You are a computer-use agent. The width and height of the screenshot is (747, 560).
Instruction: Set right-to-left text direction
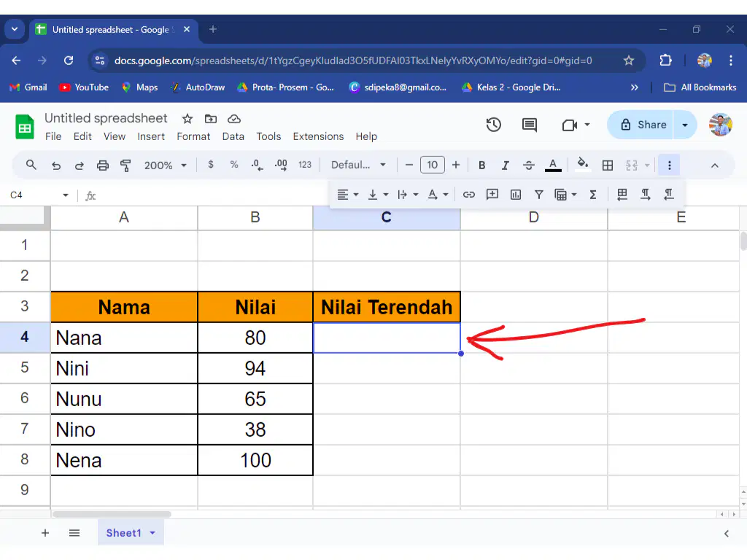pyautogui.click(x=669, y=194)
